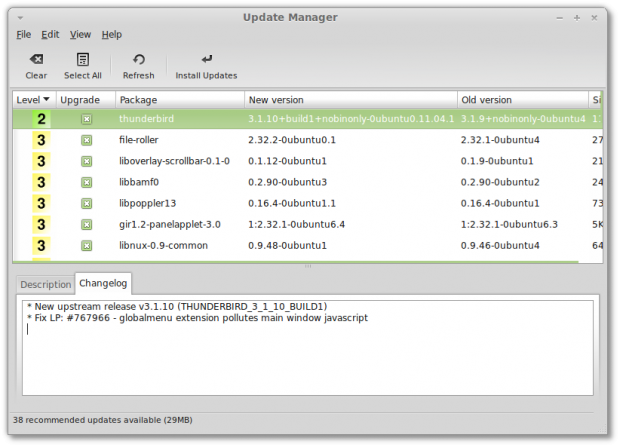Click the Install Updates toolbar icon

pos(206,60)
